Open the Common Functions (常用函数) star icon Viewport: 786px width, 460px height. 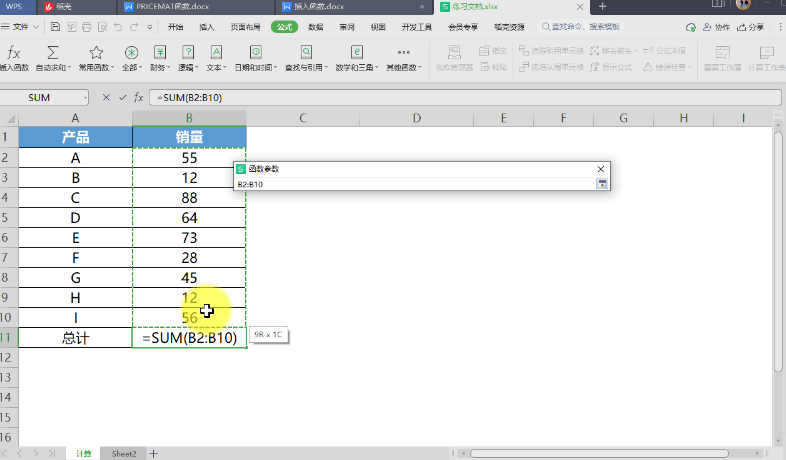pyautogui.click(x=96, y=52)
